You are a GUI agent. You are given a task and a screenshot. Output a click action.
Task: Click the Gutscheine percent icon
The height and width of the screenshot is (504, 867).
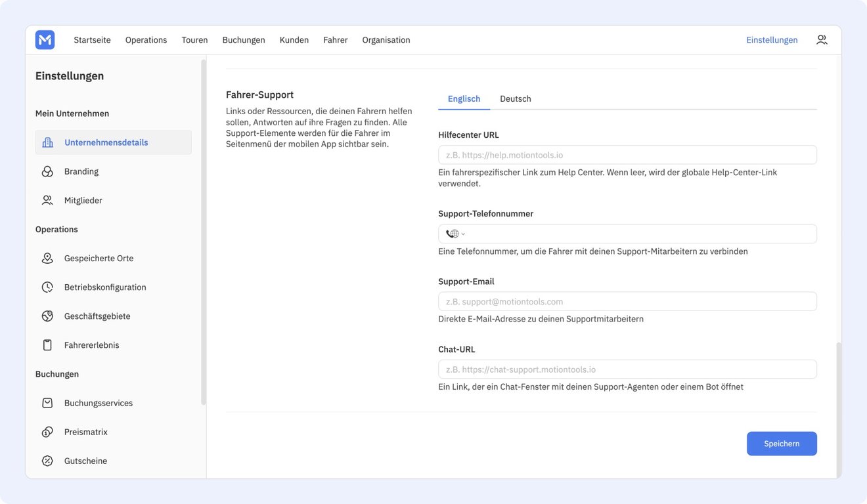pos(47,461)
